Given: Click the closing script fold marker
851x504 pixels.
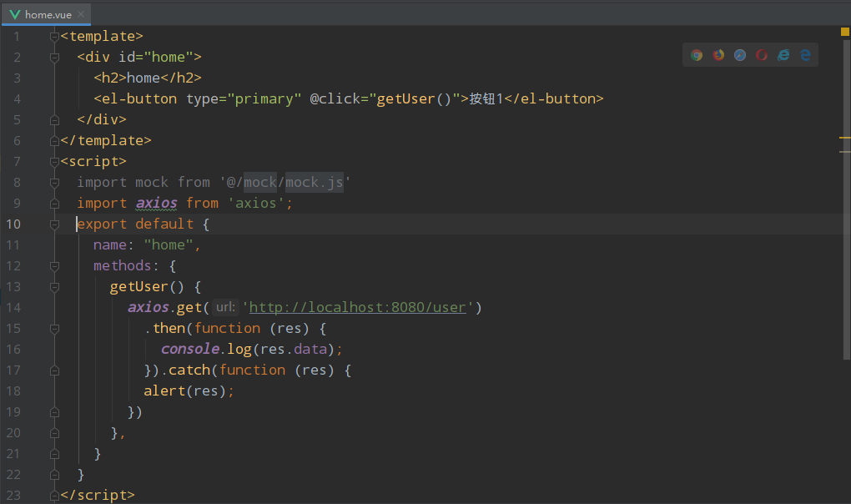Looking at the screenshot, I should [54, 496].
